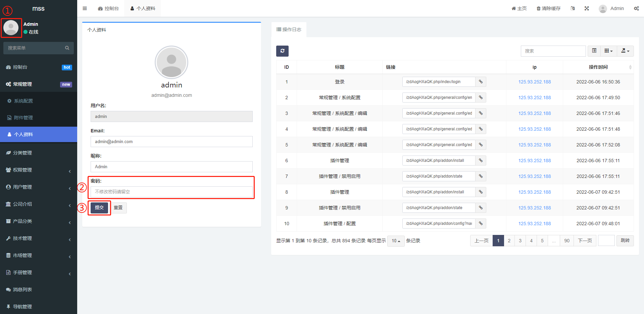
Task: Open the language switch icon in the top bar
Action: 573,8
